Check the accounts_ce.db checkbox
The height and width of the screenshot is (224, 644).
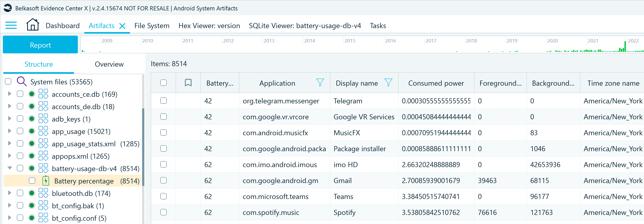click(x=20, y=94)
